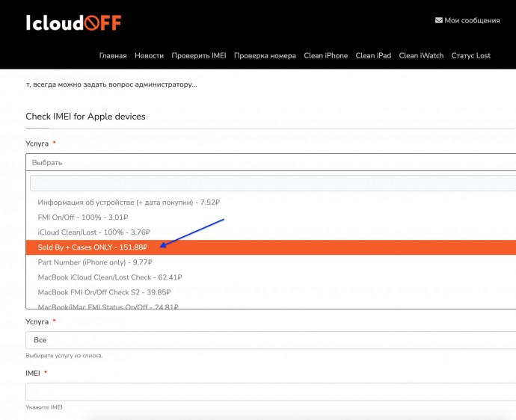Collapse the Выбрать service dropdown
516x420 pixels.
(269, 162)
